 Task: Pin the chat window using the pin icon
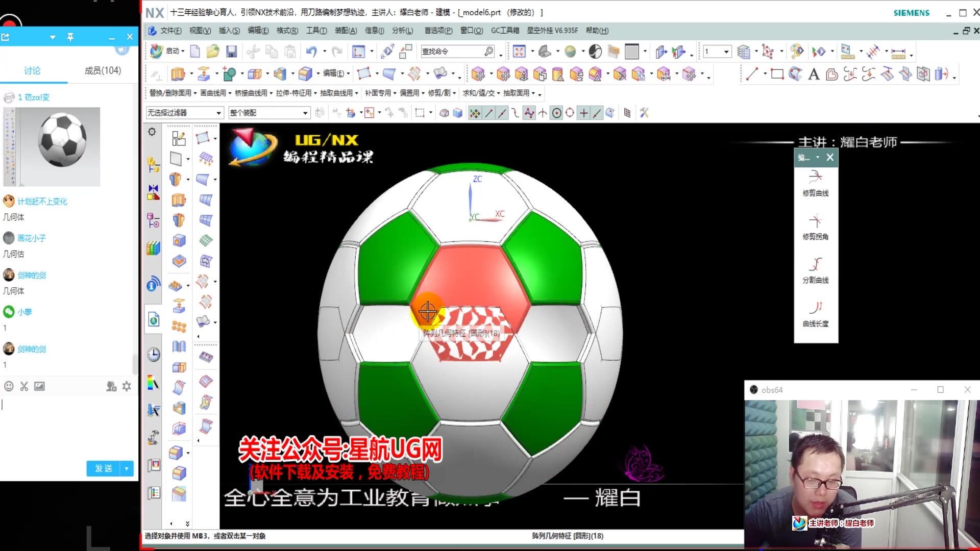point(70,37)
